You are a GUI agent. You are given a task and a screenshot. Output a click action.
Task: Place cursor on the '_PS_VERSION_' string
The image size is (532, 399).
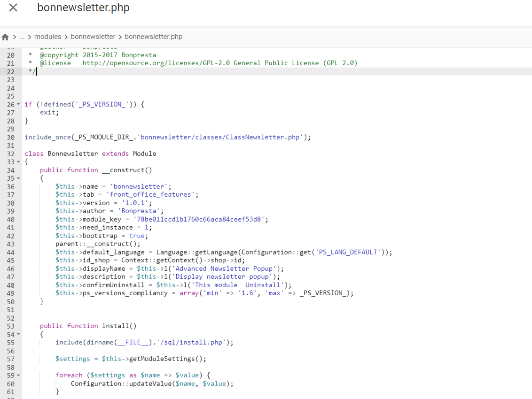102,104
